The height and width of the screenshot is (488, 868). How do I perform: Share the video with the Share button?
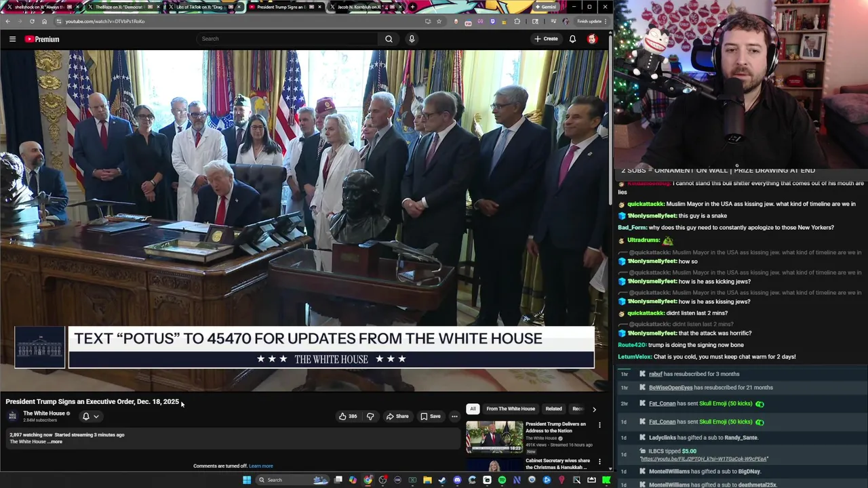(x=397, y=416)
